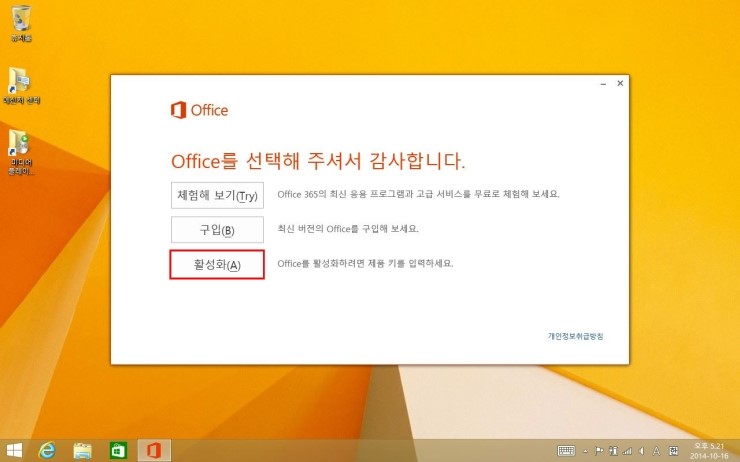Open the 개인정보취급방침 privacy link

point(575,336)
